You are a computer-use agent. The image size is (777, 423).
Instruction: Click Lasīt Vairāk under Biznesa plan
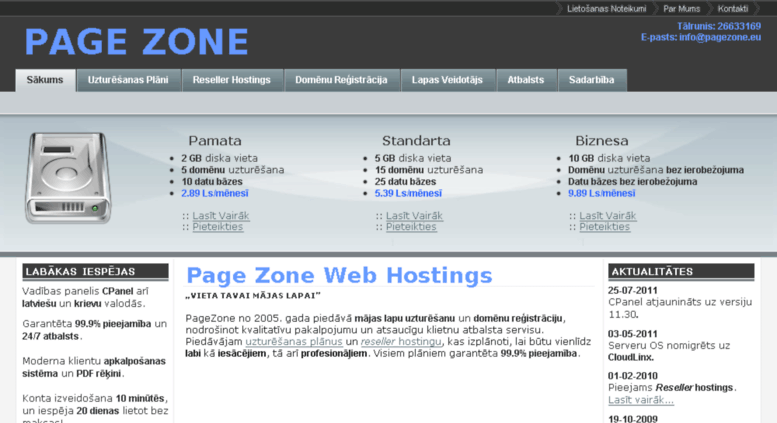[608, 215]
